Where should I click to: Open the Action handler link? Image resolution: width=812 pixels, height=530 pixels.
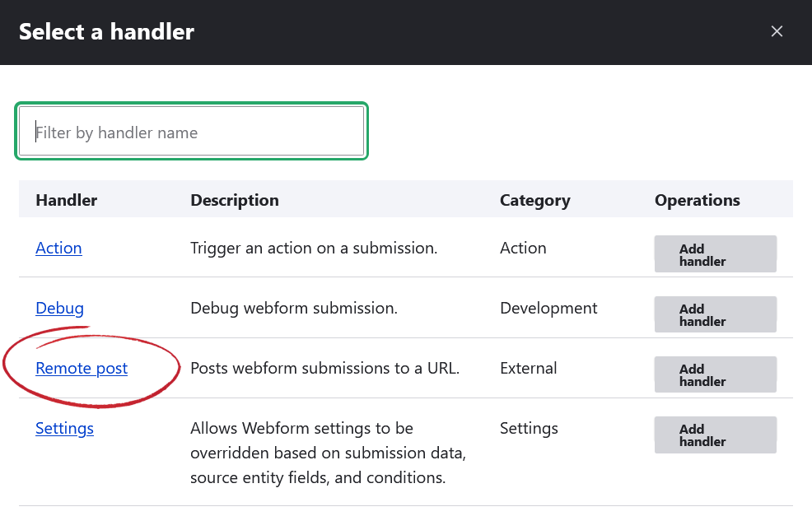(58, 248)
